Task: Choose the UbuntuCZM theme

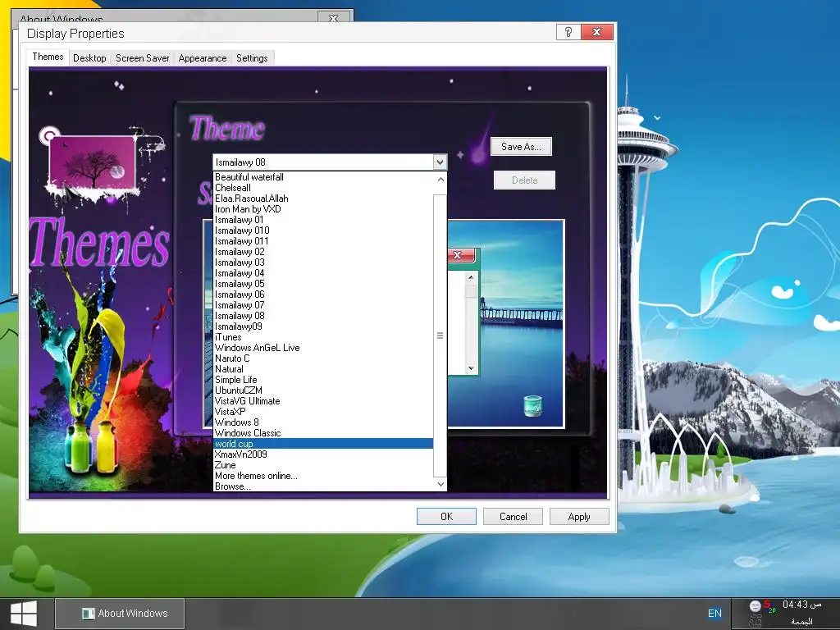Action: coord(323,390)
